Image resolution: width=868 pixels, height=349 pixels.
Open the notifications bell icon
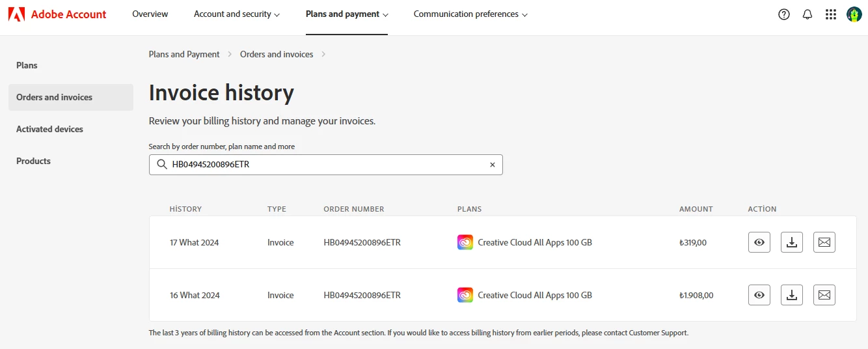point(807,14)
